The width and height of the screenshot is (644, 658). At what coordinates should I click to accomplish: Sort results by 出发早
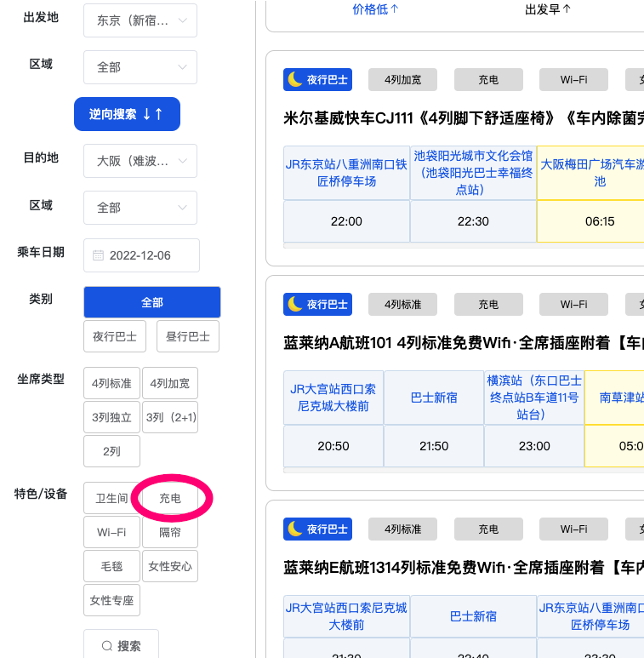coord(548,9)
